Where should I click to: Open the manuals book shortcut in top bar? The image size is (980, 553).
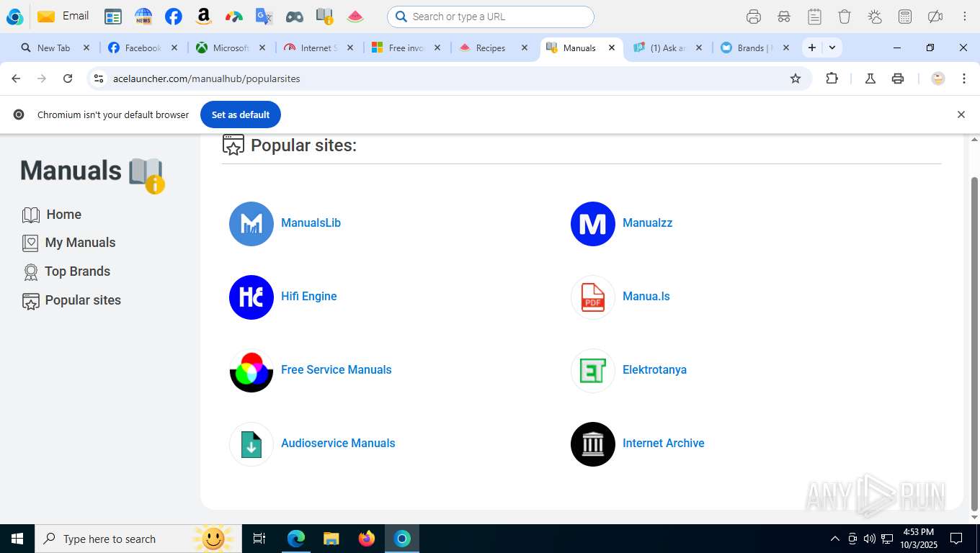point(325,17)
